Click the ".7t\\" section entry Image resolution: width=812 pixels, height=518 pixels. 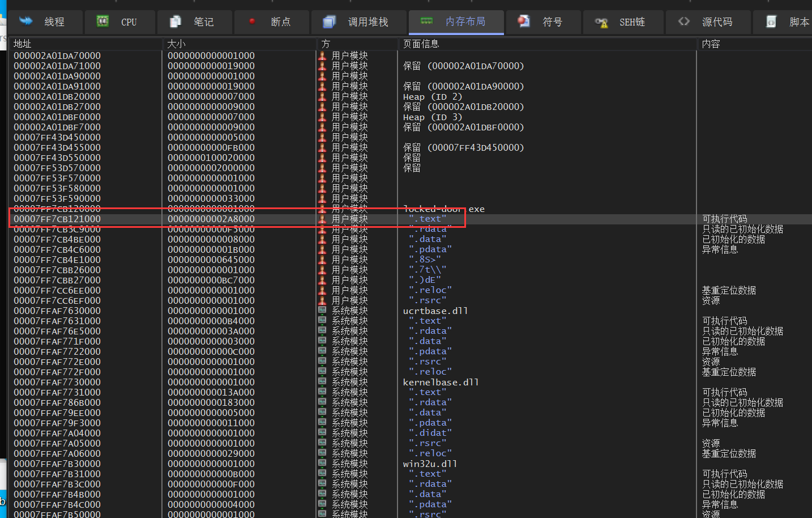point(428,270)
